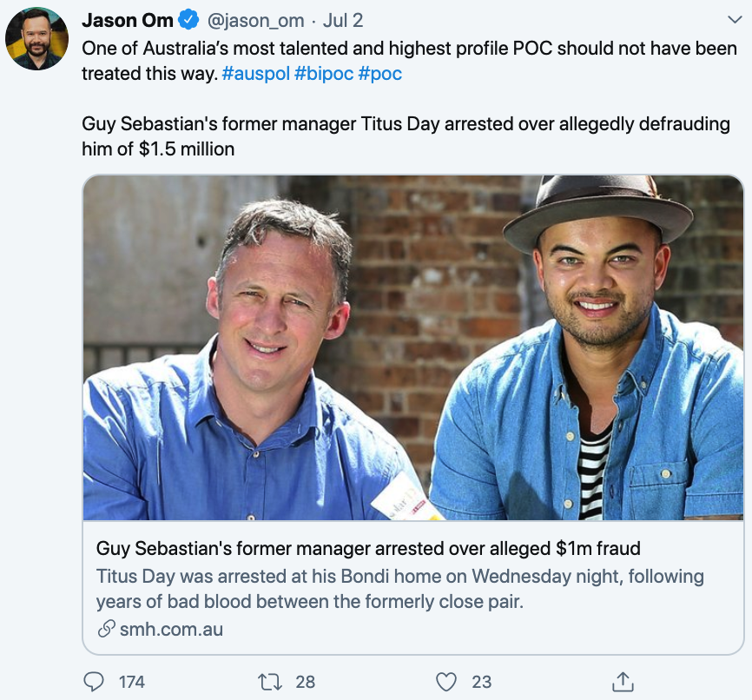The width and height of the screenshot is (752, 700).
Task: Retweet this post using the retweet icon
Action: tap(271, 682)
